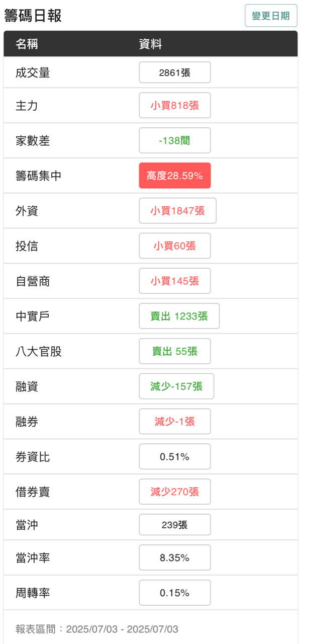Click the 資料 column header
This screenshot has width=309, height=644.
(x=150, y=44)
